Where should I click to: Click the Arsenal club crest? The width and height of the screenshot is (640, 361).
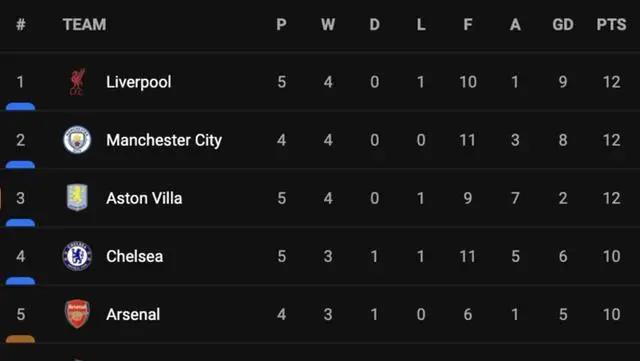click(x=77, y=314)
